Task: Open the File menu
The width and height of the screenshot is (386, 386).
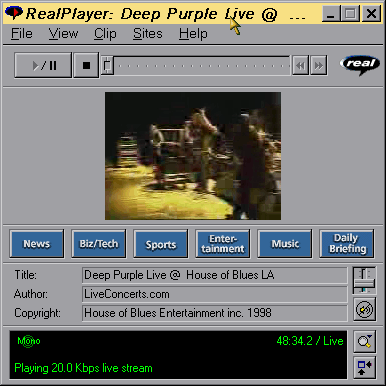Action: 22,34
